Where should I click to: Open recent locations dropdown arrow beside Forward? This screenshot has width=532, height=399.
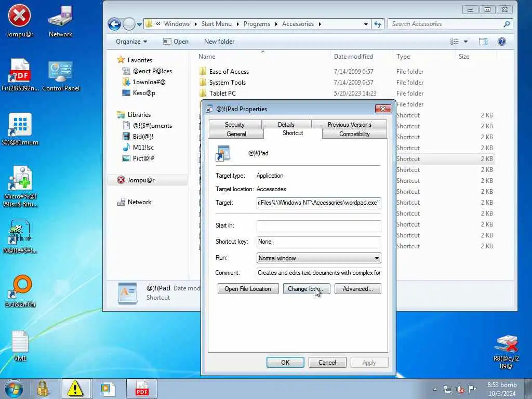click(139, 24)
